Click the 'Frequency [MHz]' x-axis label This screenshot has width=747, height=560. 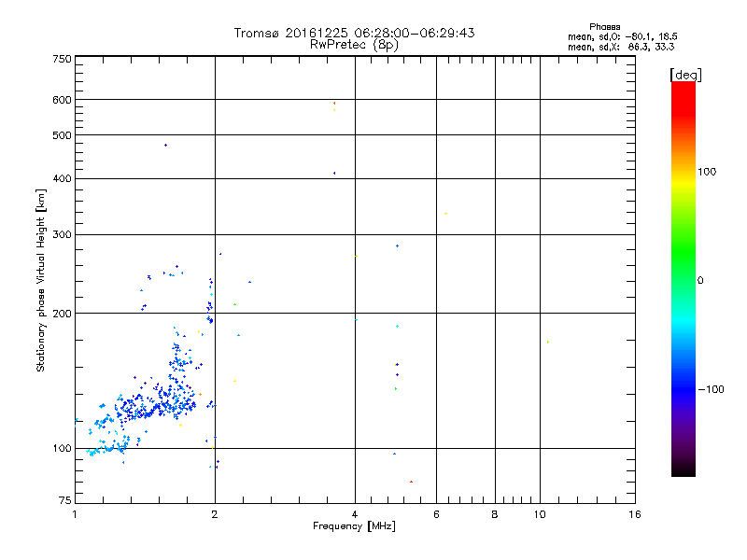click(x=354, y=526)
